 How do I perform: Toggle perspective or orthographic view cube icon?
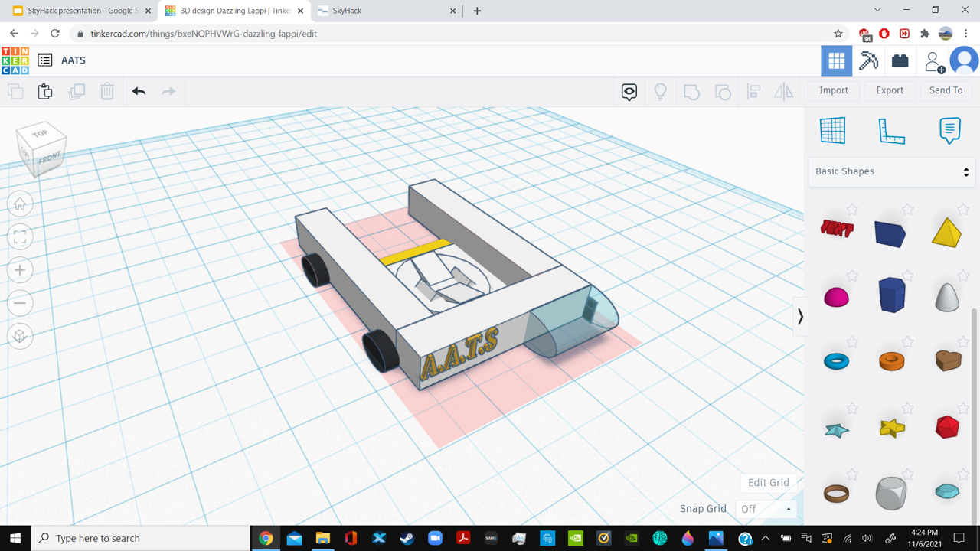(x=20, y=336)
